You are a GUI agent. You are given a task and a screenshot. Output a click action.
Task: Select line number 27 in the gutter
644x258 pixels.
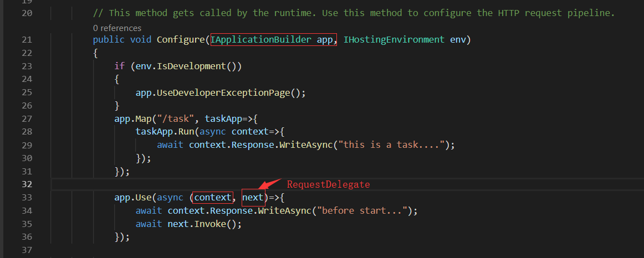(27, 118)
